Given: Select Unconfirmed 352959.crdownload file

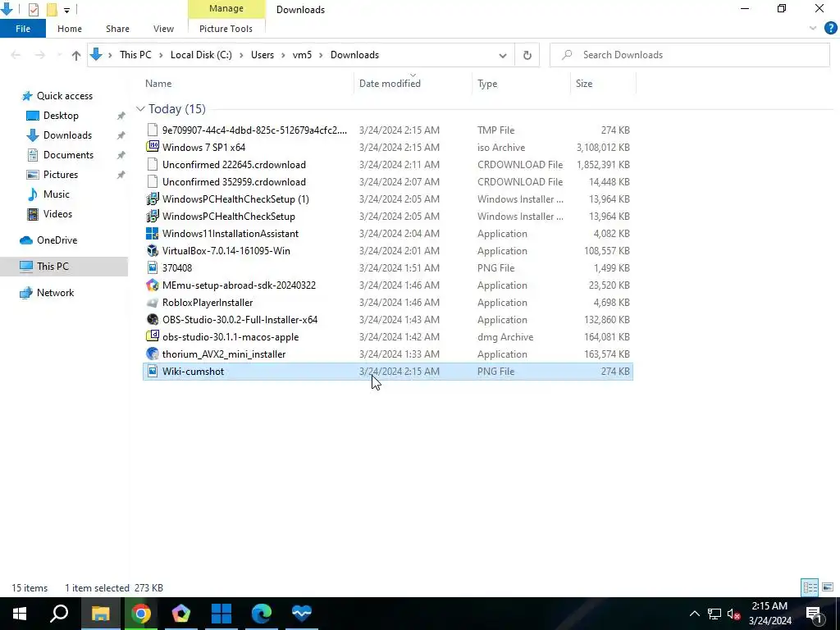Looking at the screenshot, I should click(x=234, y=181).
